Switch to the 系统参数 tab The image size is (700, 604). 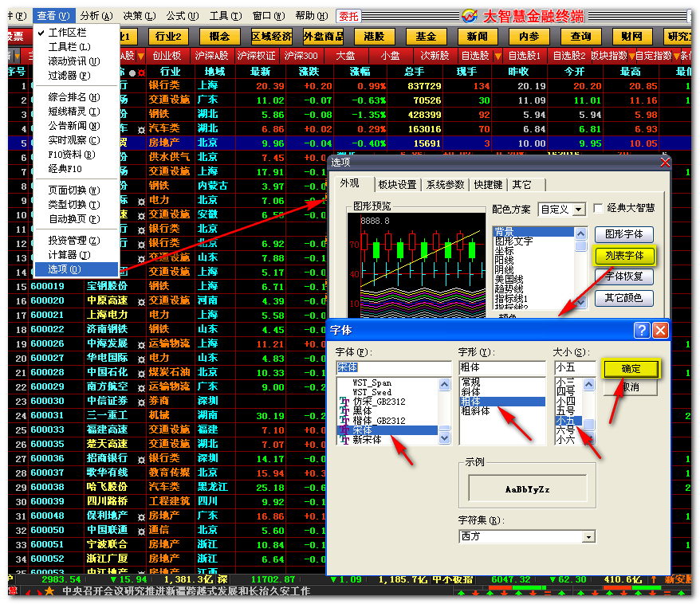[x=445, y=185]
